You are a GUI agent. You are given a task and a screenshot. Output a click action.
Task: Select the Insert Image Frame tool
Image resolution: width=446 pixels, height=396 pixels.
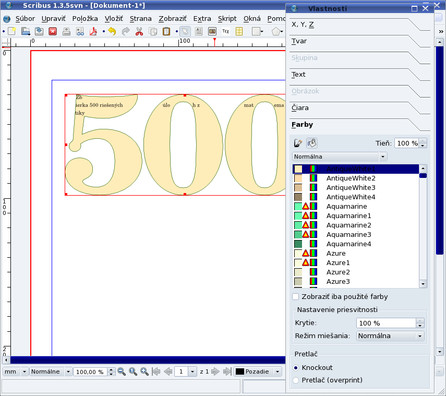click(x=212, y=32)
